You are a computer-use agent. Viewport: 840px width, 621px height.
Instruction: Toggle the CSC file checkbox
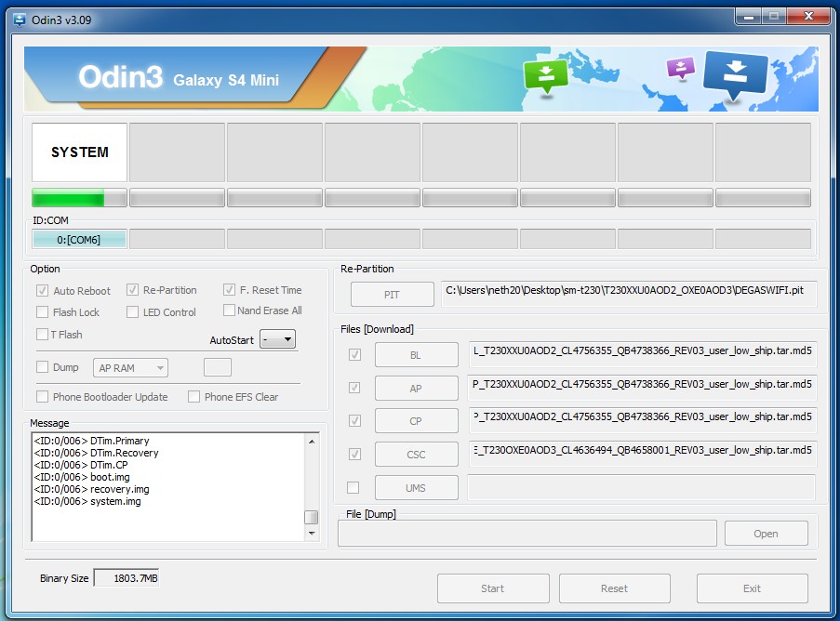coord(354,455)
